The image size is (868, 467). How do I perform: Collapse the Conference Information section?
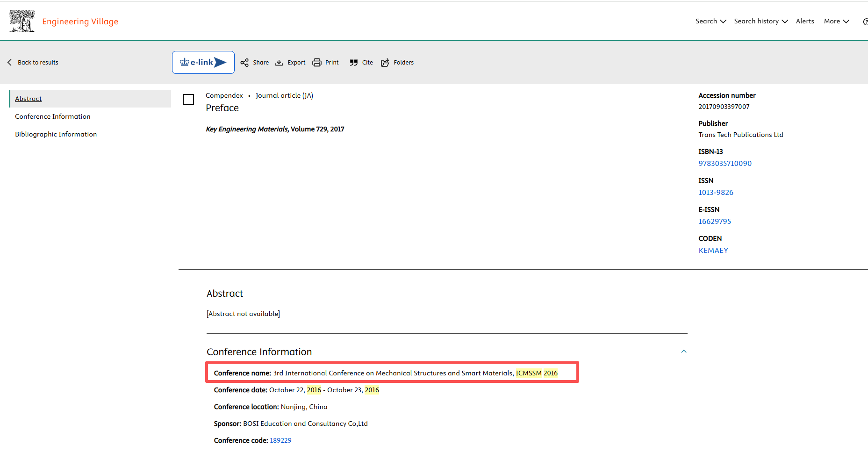pyautogui.click(x=684, y=352)
